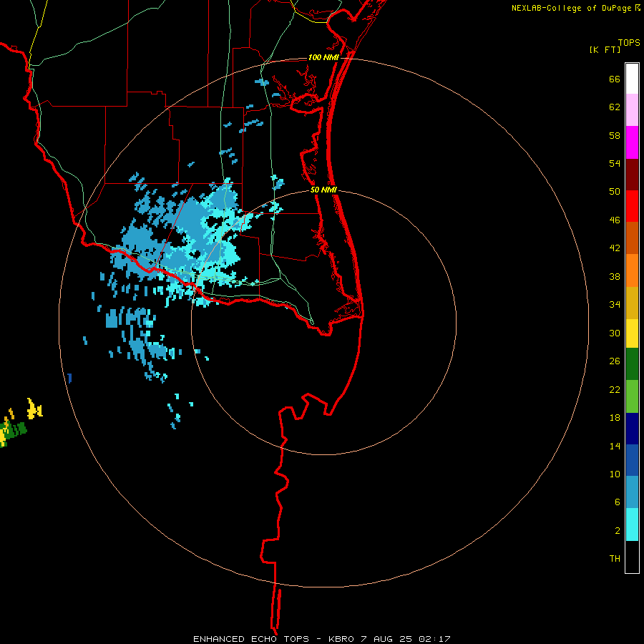Click the '34' legend value
The height and width of the screenshot is (644, 644).
coord(615,305)
